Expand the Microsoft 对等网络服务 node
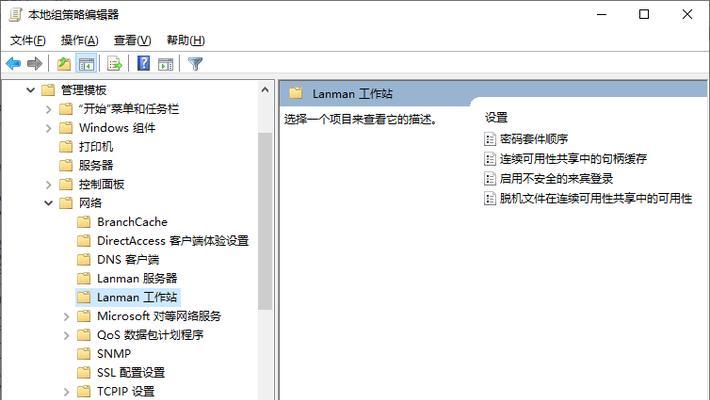 67,316
